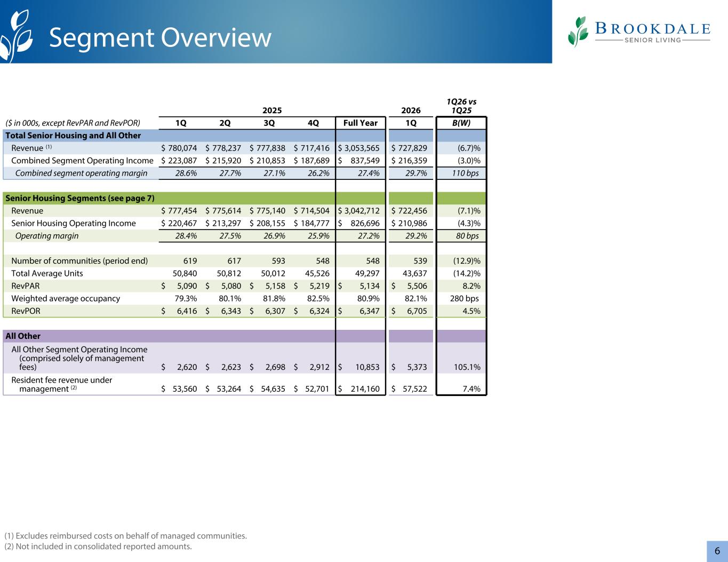
Task: Select the All Other purple section header
Action: (x=23, y=336)
